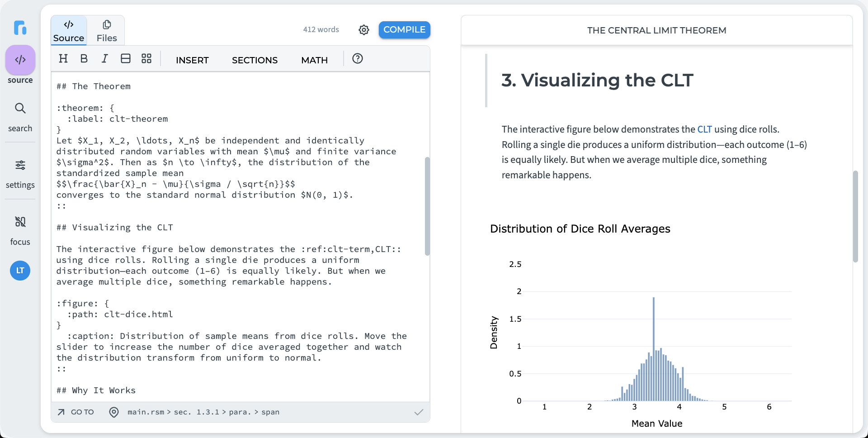Open editor settings gear icon
Image resolution: width=868 pixels, height=438 pixels.
364,30
